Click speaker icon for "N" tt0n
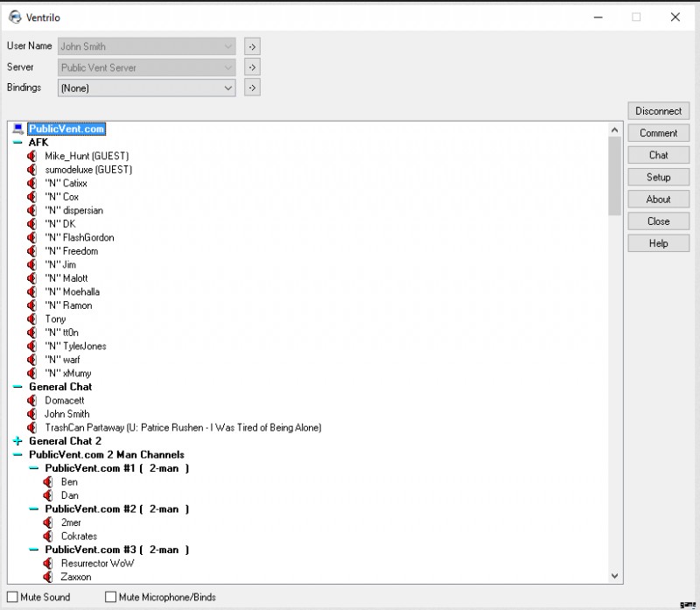The image size is (700, 610). pos(31,333)
